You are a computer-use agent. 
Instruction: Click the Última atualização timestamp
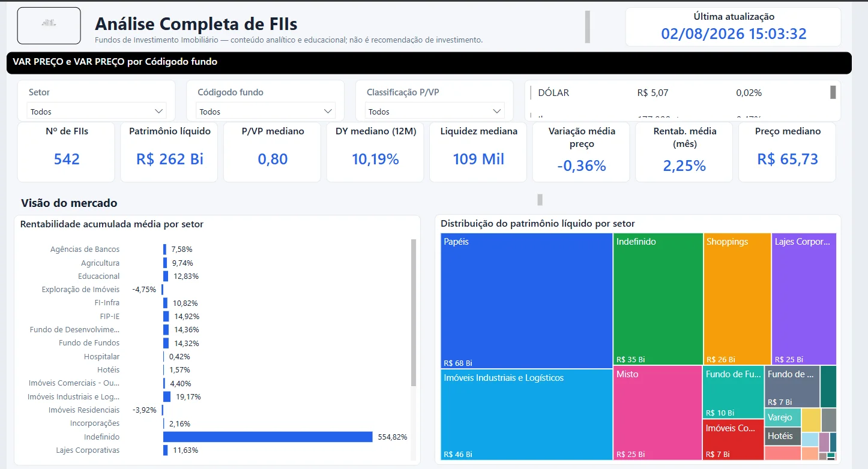734,34
